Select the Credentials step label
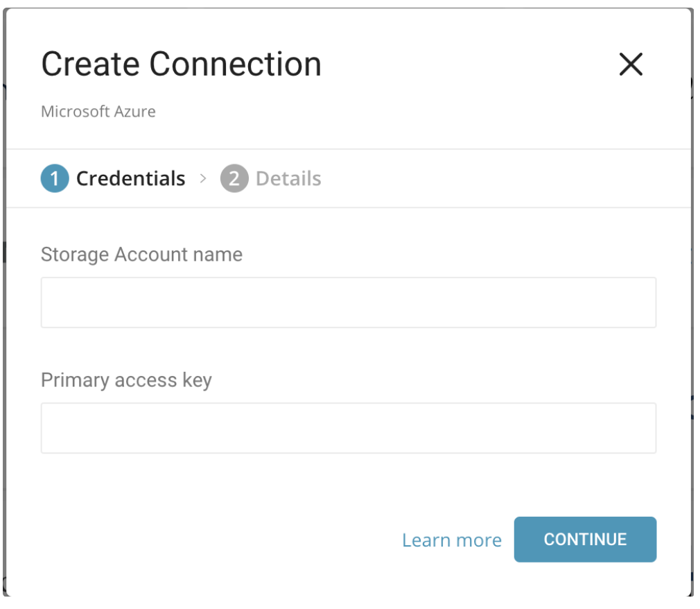This screenshot has width=700, height=609. coord(130,179)
